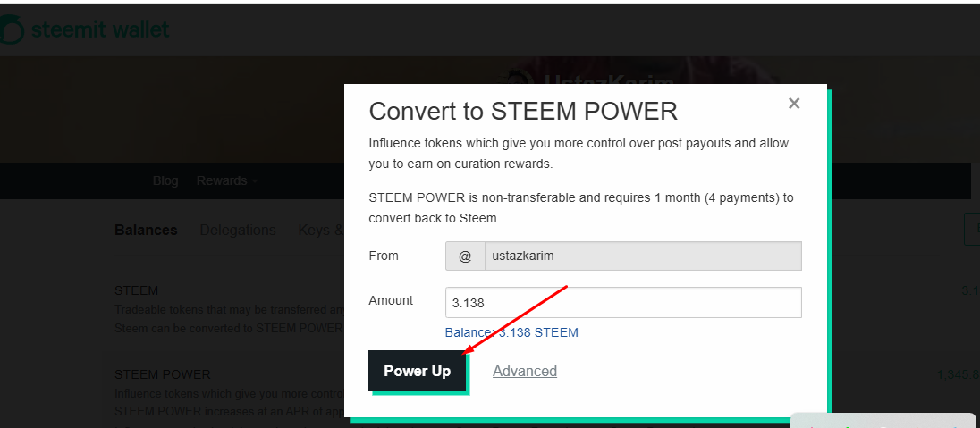Open the Blog menu item
This screenshot has height=428, width=980.
coord(165,180)
